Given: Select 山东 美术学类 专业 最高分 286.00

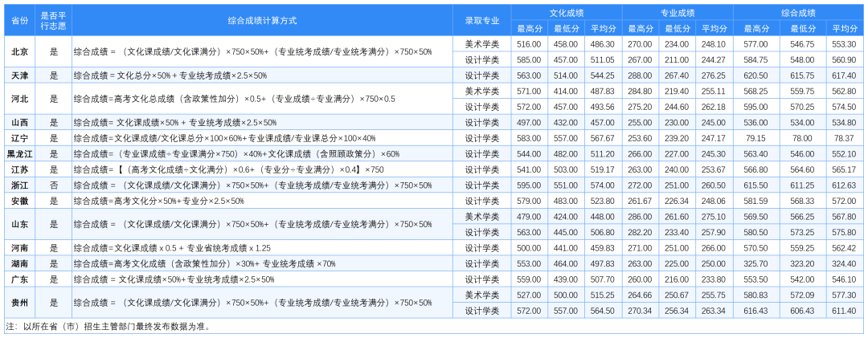Looking at the screenshot, I should tap(641, 216).
